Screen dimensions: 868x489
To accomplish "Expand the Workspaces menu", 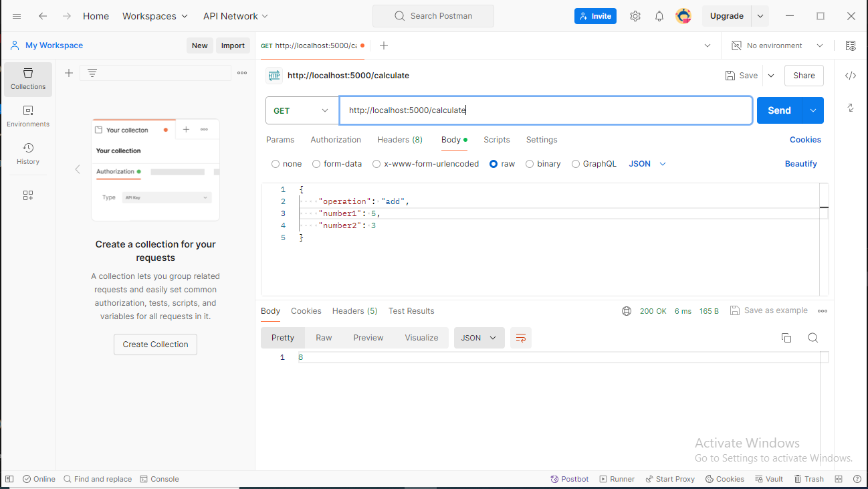I will click(155, 16).
